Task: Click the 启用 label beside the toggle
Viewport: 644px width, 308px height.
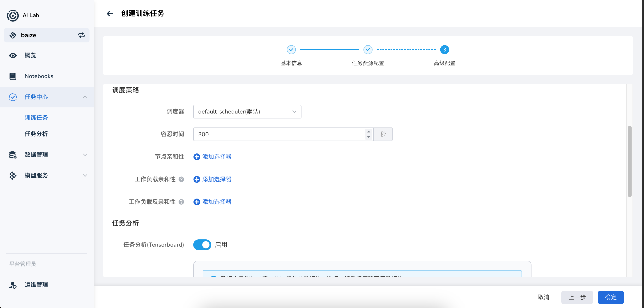Action: [221, 245]
